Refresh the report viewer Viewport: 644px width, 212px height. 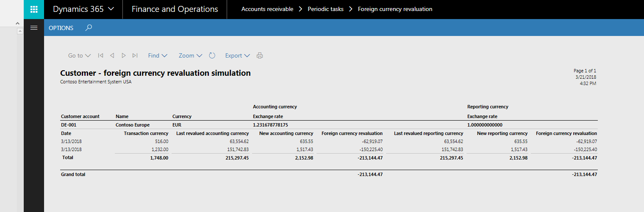(x=212, y=55)
